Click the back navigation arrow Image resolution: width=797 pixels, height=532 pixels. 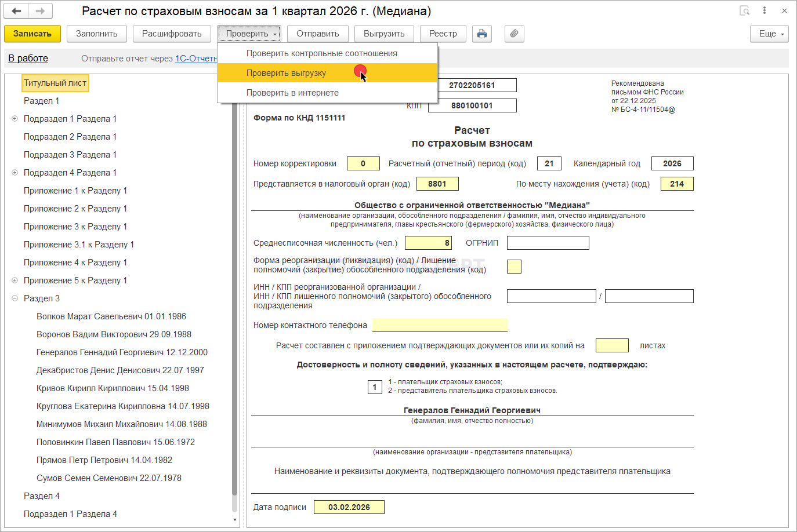coord(16,11)
